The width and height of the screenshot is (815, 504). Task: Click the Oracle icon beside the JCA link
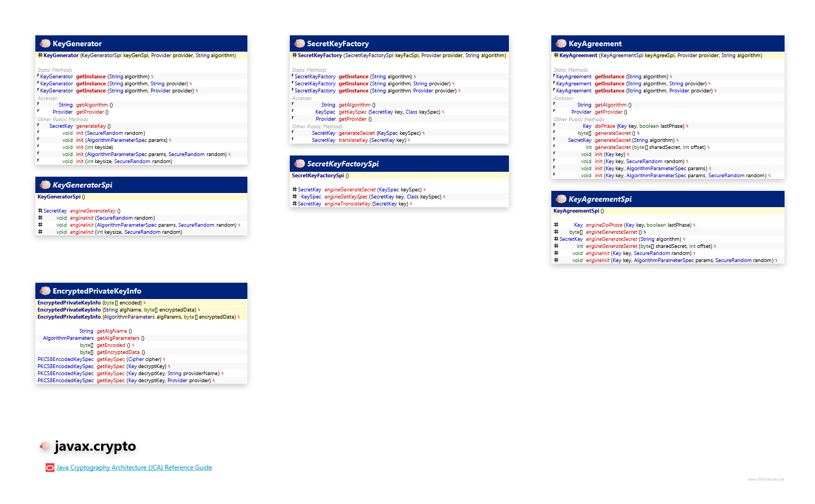[50, 468]
